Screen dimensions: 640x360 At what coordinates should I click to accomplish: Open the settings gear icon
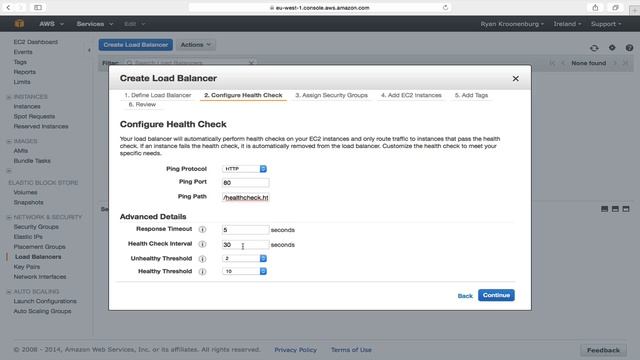coord(612,48)
